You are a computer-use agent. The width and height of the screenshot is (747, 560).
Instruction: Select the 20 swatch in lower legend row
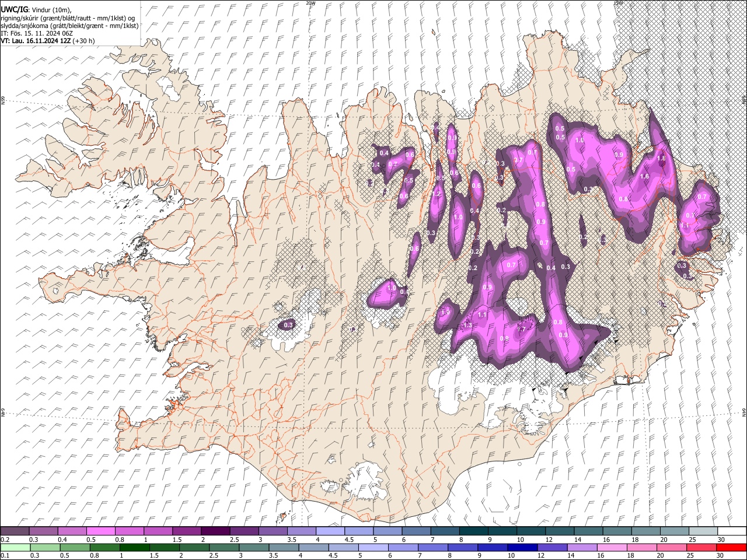click(671, 547)
